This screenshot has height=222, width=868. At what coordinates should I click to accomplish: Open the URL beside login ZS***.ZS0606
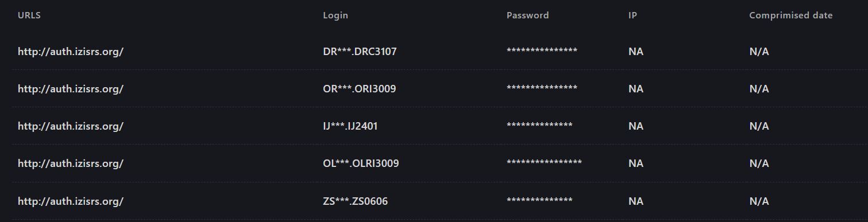[71, 201]
